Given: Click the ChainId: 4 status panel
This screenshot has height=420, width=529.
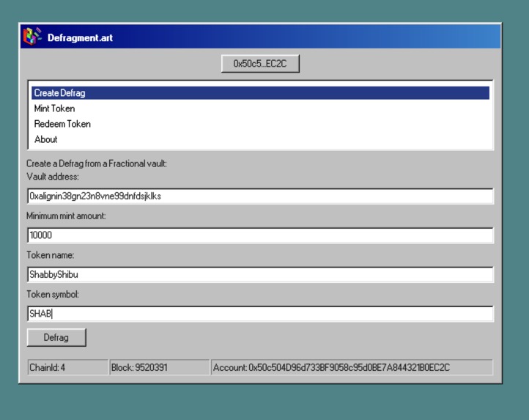Looking at the screenshot, I should [68, 367].
